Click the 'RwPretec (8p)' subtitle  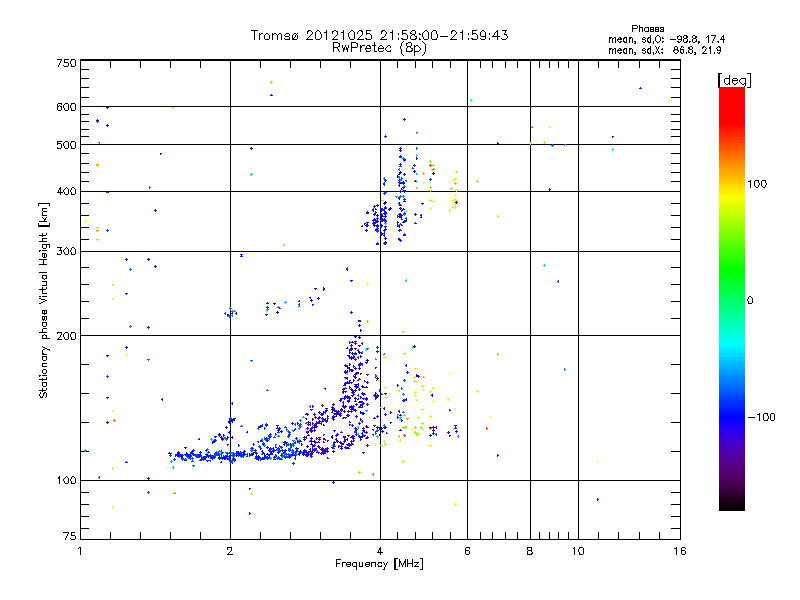(x=379, y=48)
